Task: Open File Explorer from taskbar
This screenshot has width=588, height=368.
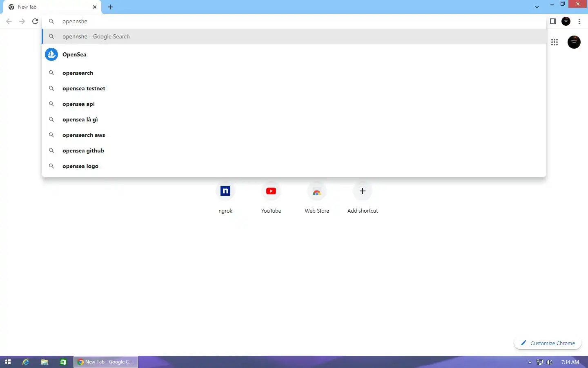Action: 45,362
